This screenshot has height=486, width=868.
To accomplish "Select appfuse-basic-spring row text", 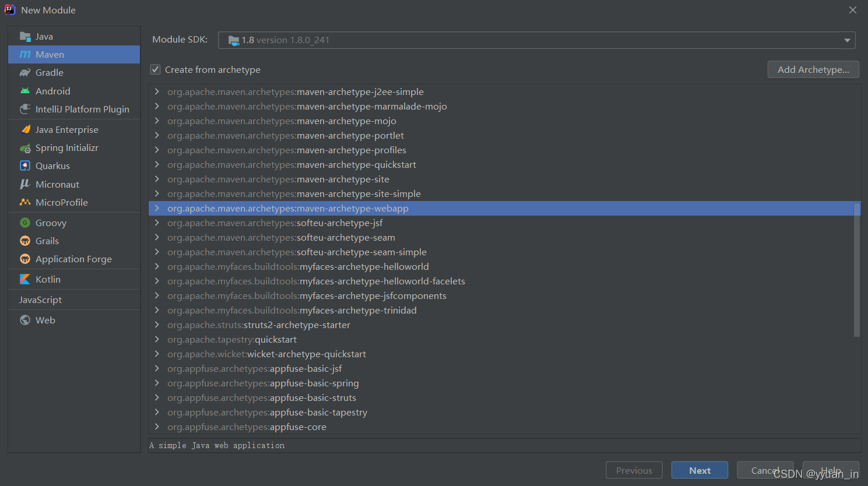I will 263,383.
